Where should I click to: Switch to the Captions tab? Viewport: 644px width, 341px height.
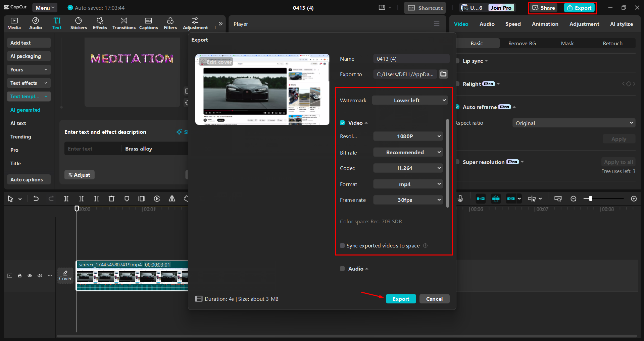pyautogui.click(x=148, y=23)
